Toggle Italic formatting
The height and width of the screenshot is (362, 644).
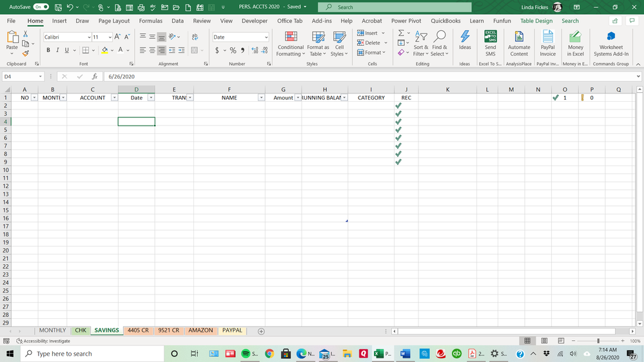click(57, 50)
